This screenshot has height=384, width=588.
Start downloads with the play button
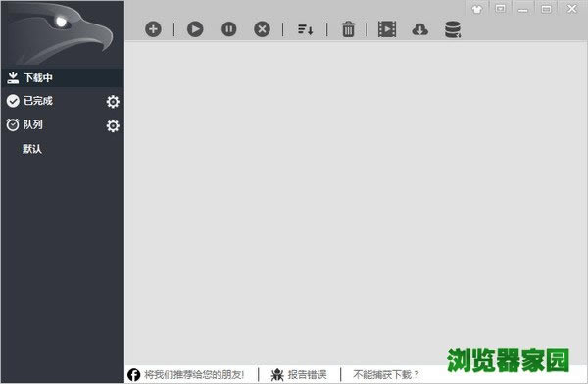[x=195, y=29]
